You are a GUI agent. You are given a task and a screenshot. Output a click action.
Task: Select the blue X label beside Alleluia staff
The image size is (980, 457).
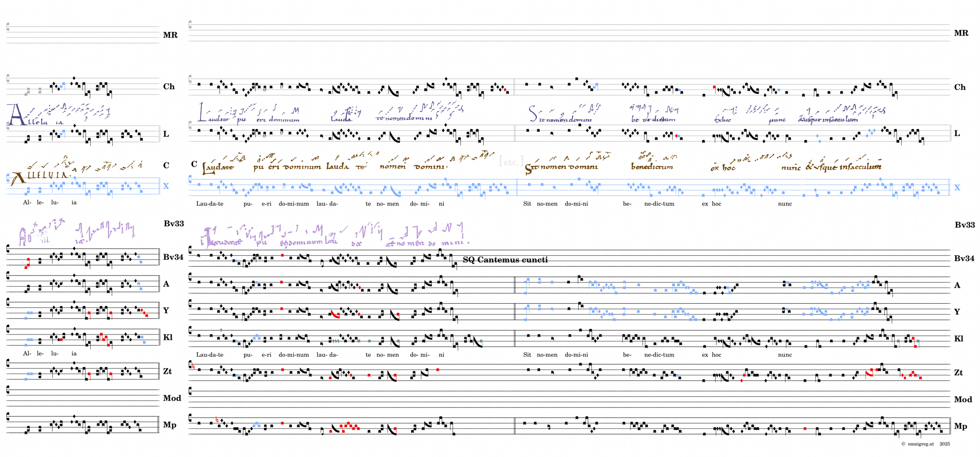click(x=166, y=186)
